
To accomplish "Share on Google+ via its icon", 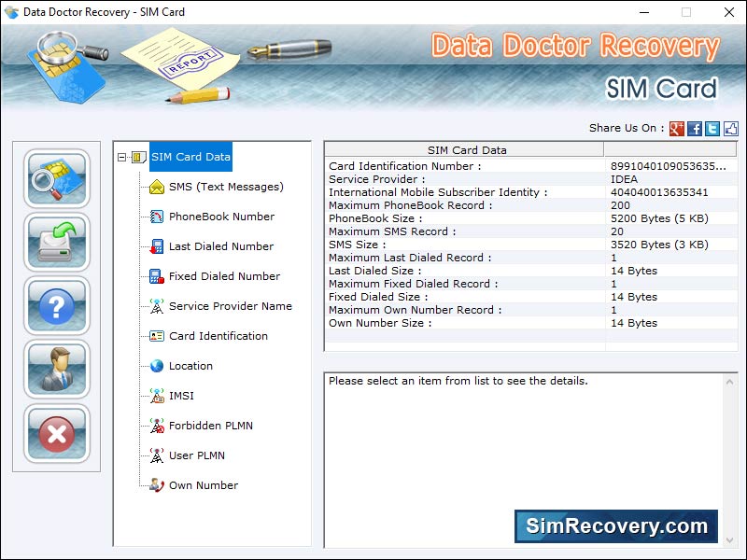I will point(675,128).
